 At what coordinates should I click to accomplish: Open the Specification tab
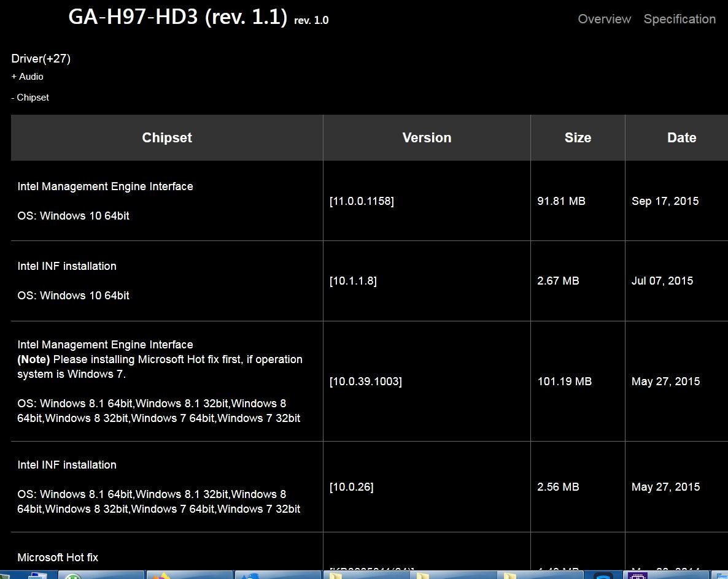coord(680,19)
